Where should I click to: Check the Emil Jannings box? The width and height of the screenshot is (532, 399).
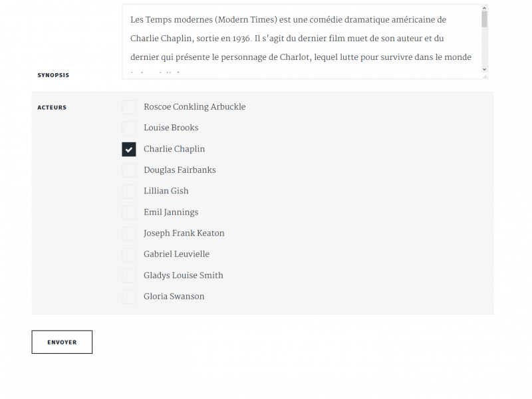[129, 212]
